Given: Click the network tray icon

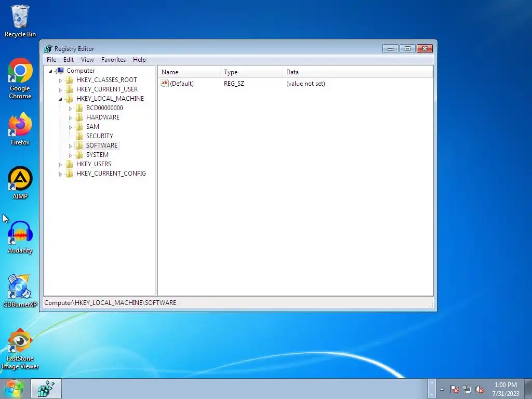Looking at the screenshot, I should click(467, 389).
